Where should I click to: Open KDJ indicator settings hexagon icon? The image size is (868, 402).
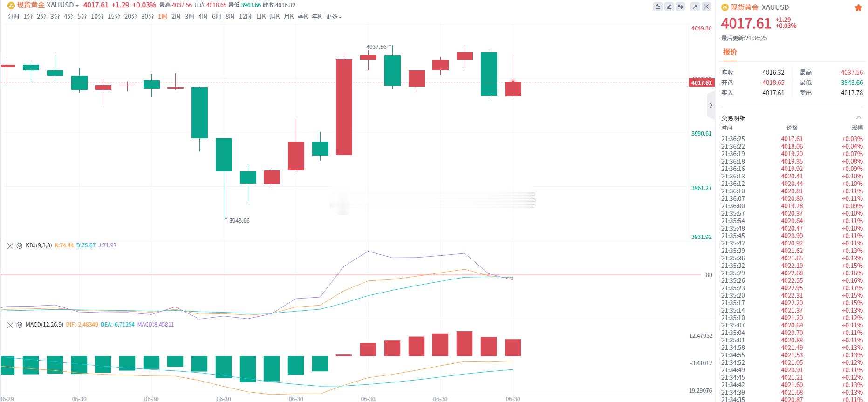(20, 245)
